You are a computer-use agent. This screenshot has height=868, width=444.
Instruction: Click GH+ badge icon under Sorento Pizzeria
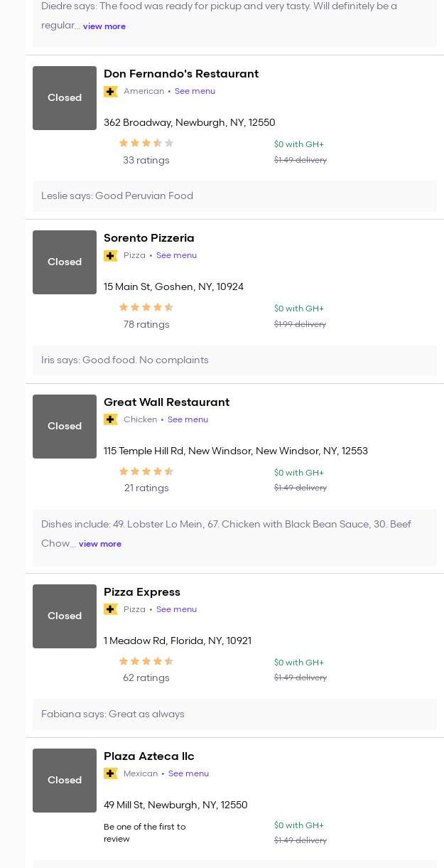(x=110, y=256)
